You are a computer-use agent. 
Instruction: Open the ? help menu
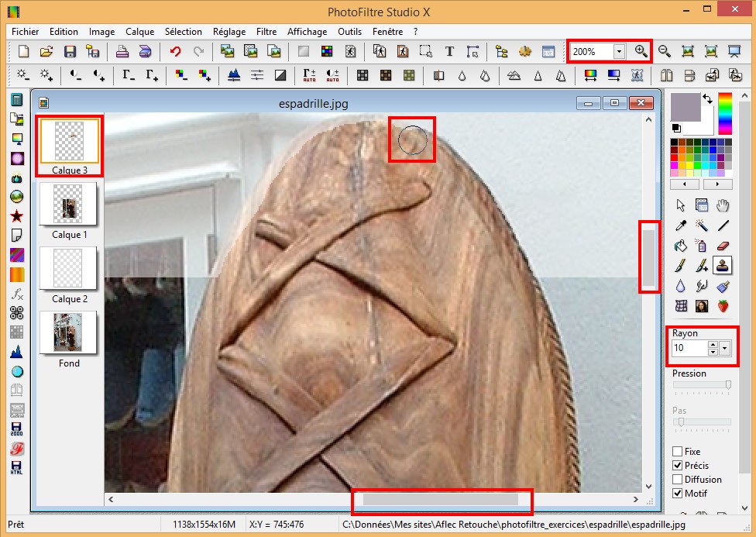(x=416, y=31)
